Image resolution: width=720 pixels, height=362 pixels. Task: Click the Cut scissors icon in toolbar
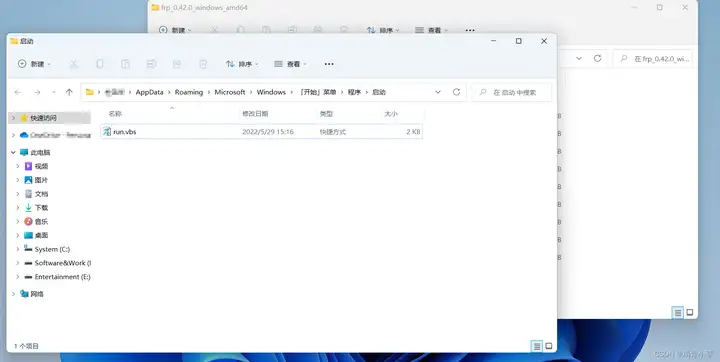point(73,64)
